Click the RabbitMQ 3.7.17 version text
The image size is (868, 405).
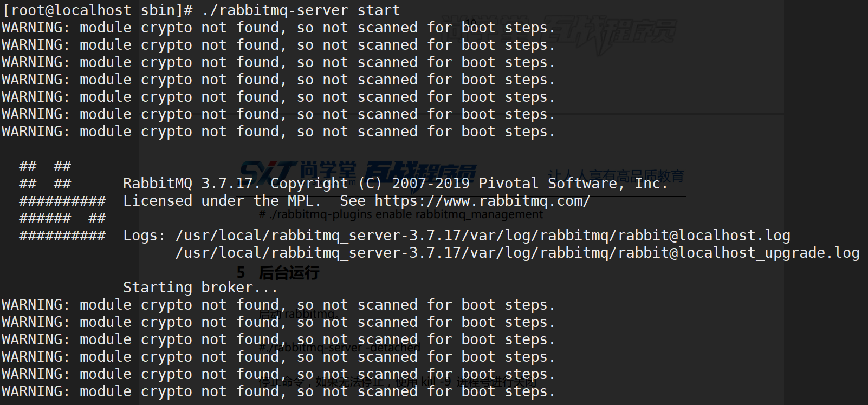pyautogui.click(x=187, y=184)
